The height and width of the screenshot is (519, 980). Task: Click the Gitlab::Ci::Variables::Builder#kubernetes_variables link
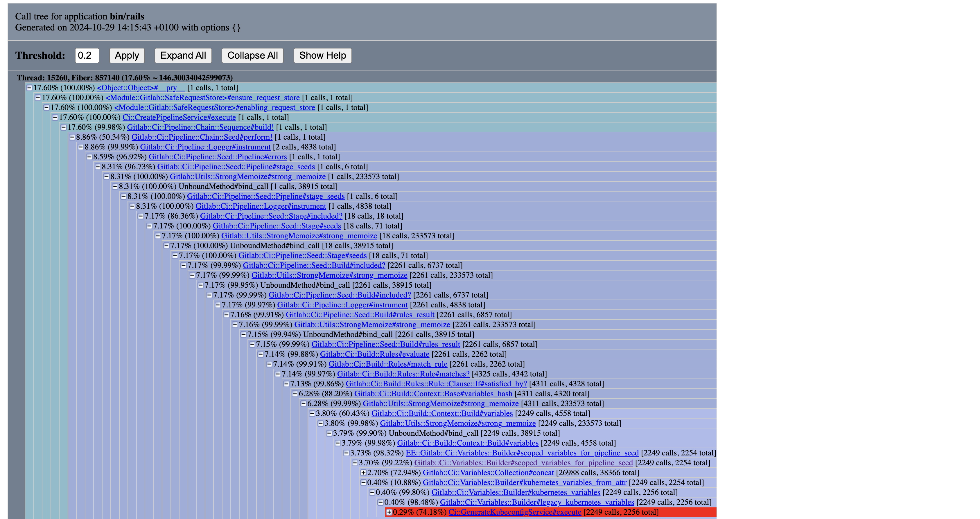pos(516,492)
